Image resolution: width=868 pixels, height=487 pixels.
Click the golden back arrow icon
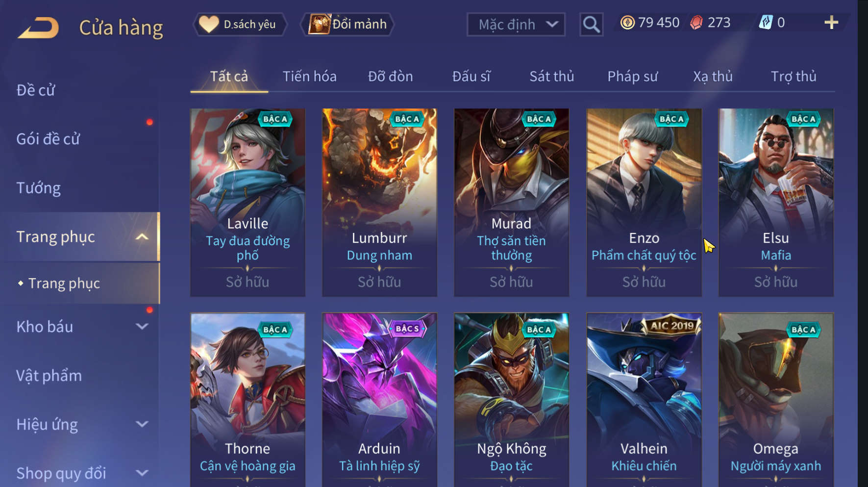pos(39,27)
